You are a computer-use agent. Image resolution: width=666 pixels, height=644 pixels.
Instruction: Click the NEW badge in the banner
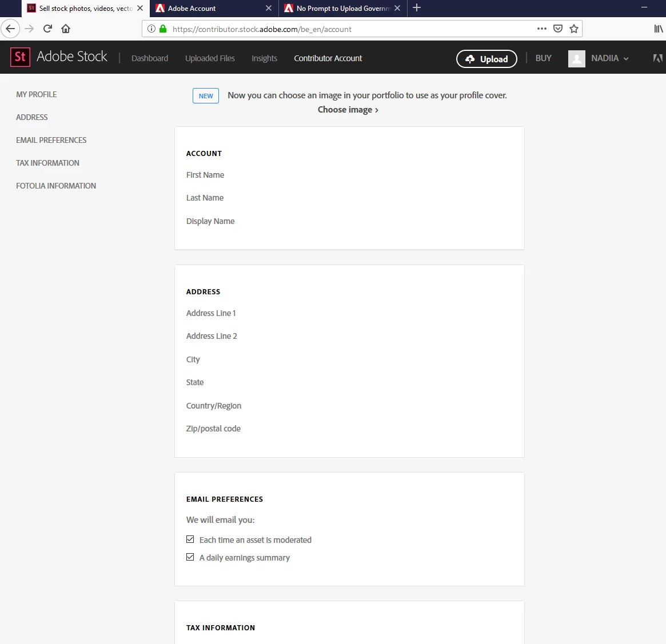[206, 95]
